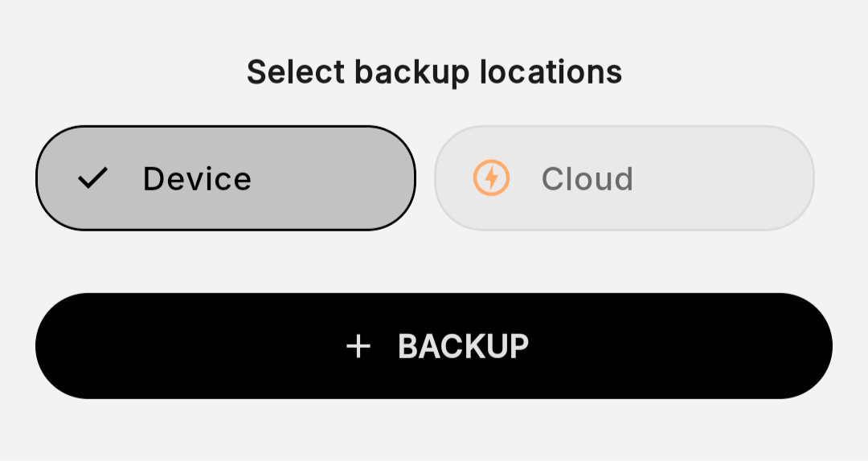Toggle the Device backup location chip

click(226, 178)
